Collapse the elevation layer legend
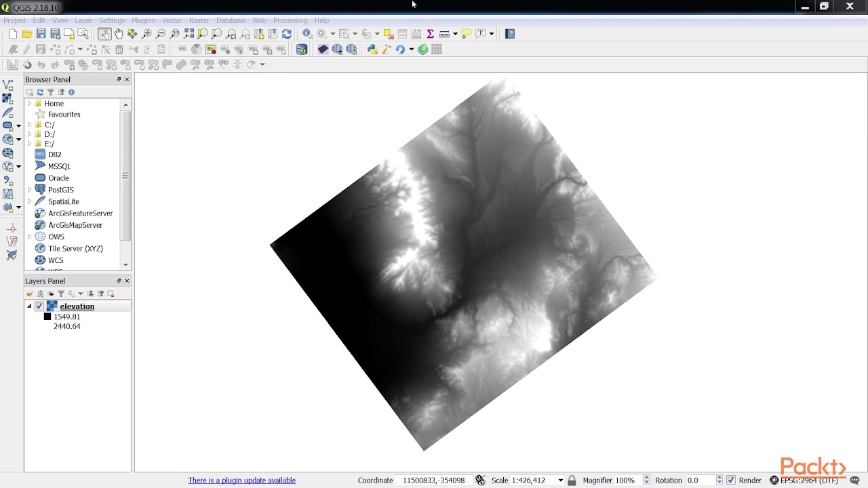868x488 pixels. pos(29,306)
